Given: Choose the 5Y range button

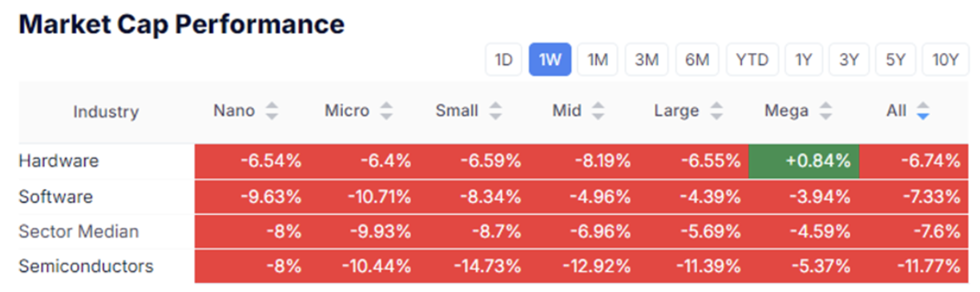Looking at the screenshot, I should pos(895,60).
